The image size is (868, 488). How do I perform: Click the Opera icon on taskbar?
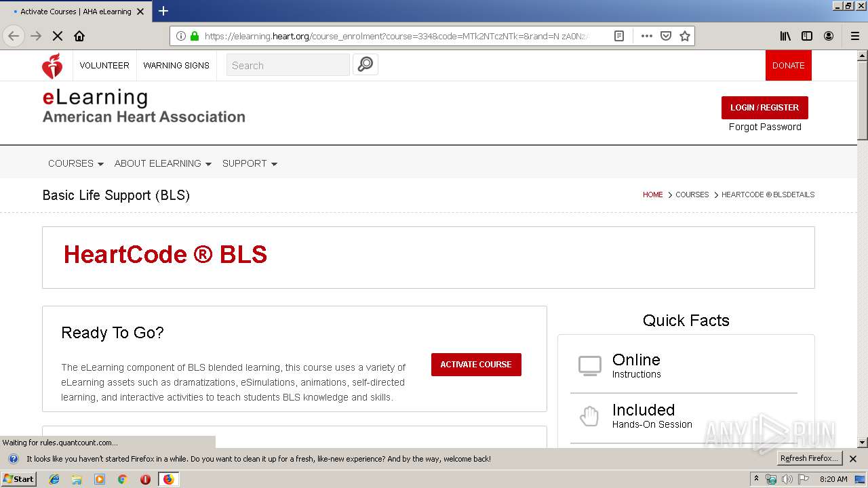click(145, 479)
